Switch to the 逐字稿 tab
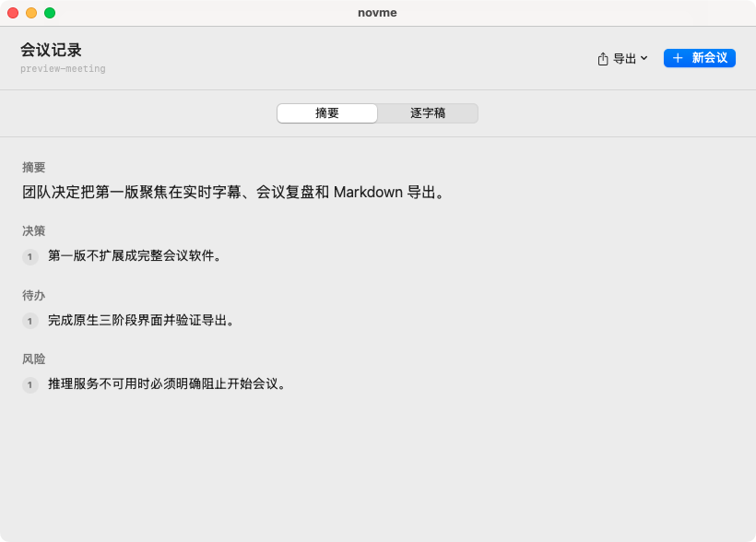 click(428, 113)
